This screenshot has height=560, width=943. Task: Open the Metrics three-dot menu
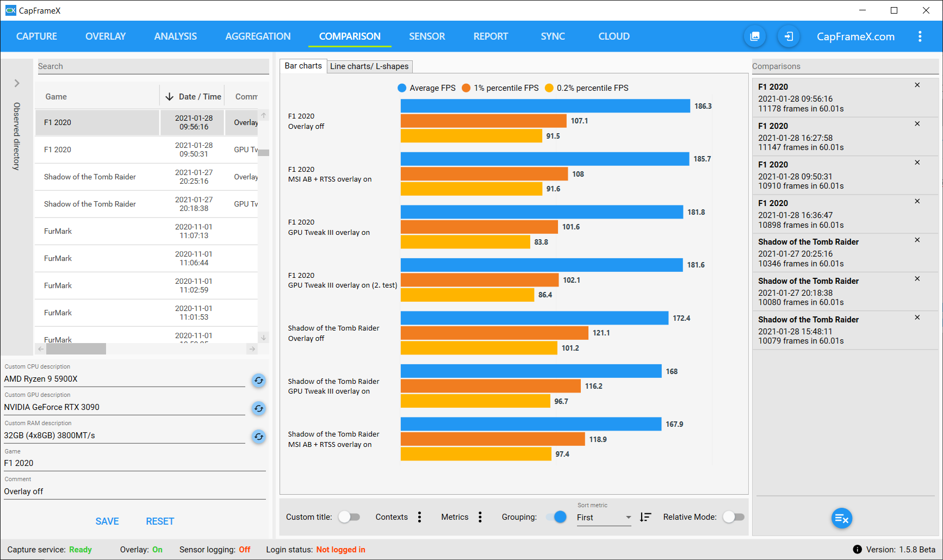[x=480, y=517]
